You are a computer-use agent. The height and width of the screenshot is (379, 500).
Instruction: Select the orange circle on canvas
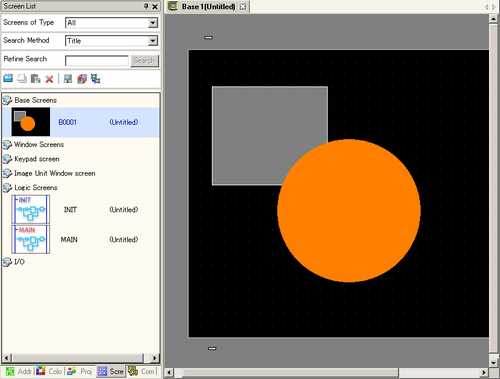click(x=349, y=211)
